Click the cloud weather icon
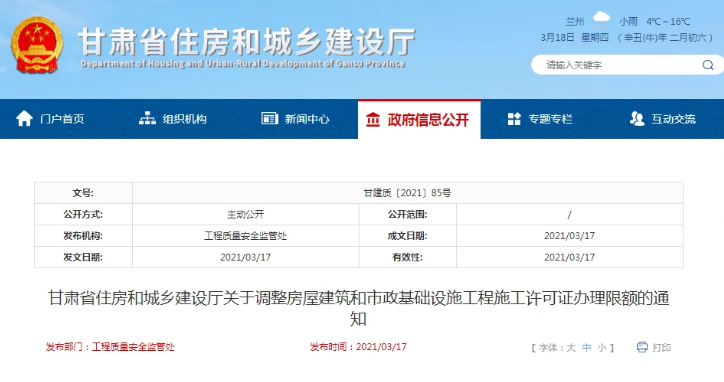This screenshot has width=724, height=382. coord(601,17)
